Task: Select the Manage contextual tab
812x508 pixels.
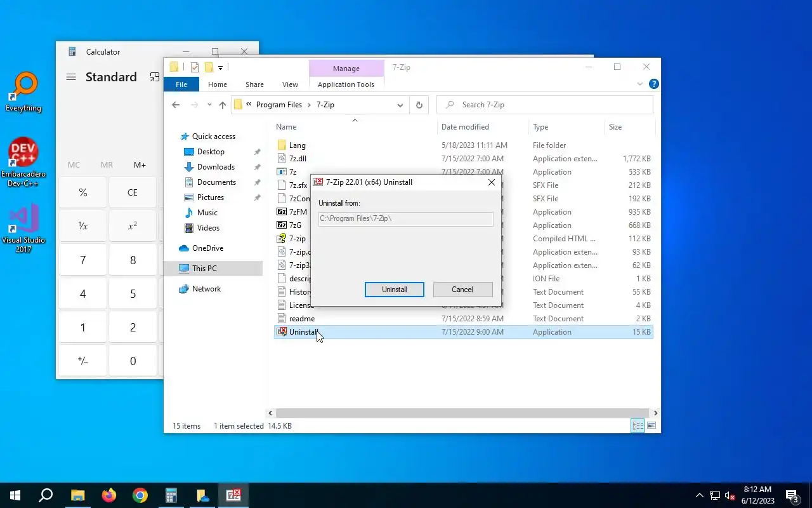Action: tap(346, 69)
